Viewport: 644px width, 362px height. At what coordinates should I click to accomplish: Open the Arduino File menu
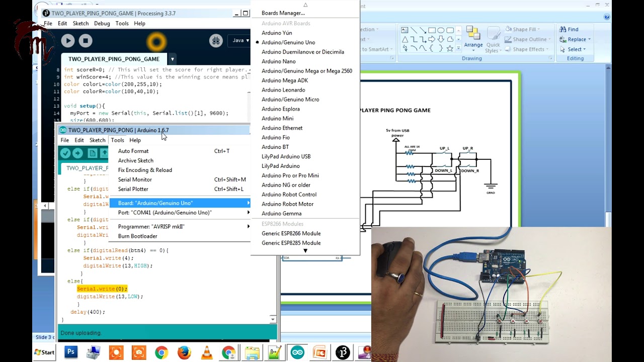(65, 140)
